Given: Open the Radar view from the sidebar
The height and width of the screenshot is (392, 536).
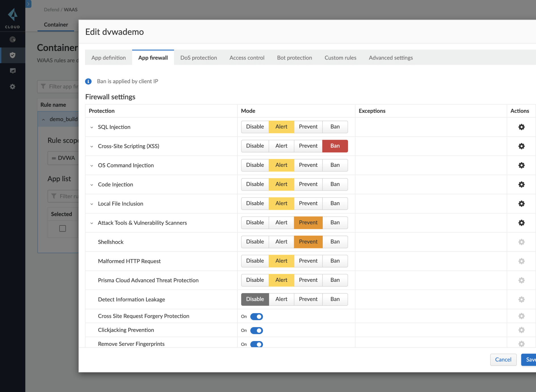Looking at the screenshot, I should pyautogui.click(x=12, y=40).
